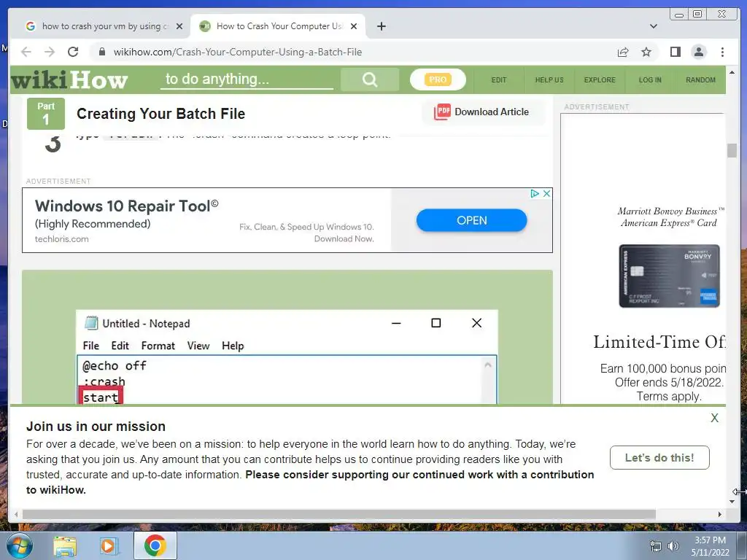Click the LOG IN link
Image resolution: width=747 pixels, height=560 pixels.
[x=650, y=80]
